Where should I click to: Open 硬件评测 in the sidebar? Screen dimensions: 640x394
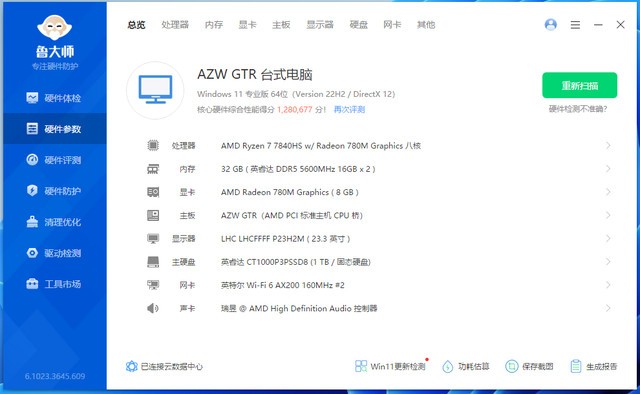point(55,160)
